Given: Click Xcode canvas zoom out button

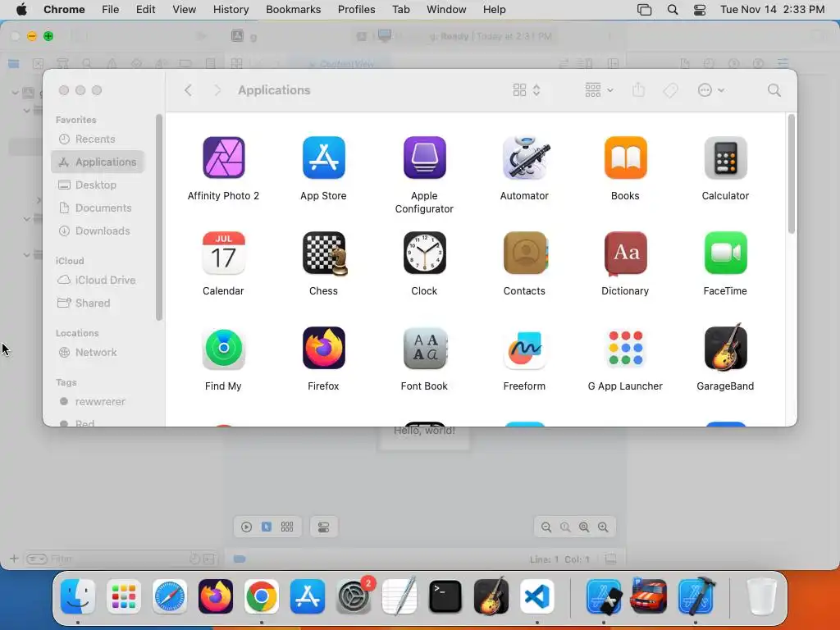Looking at the screenshot, I should (x=546, y=527).
